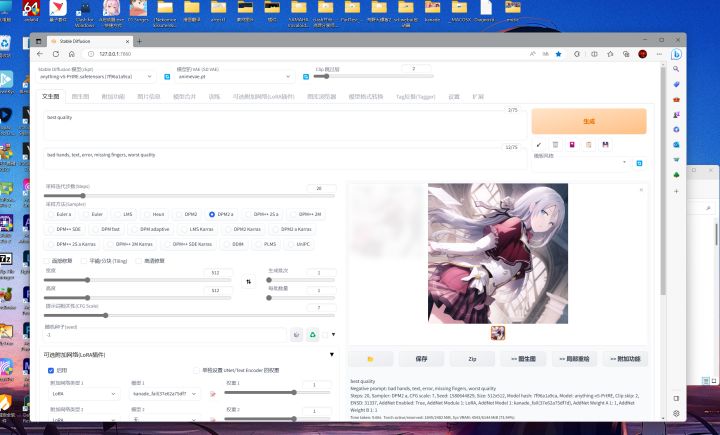Refresh the Stable Diffusion checkpoint list

167,77
